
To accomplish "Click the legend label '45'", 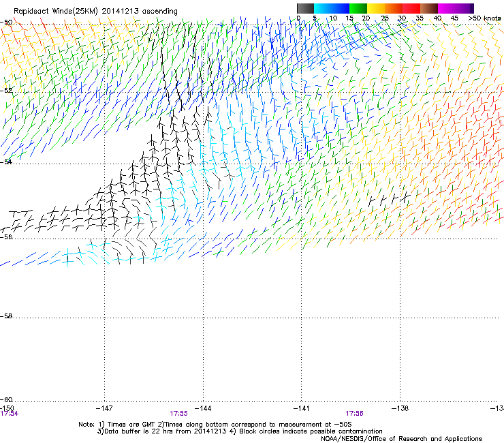I will 454,18.
